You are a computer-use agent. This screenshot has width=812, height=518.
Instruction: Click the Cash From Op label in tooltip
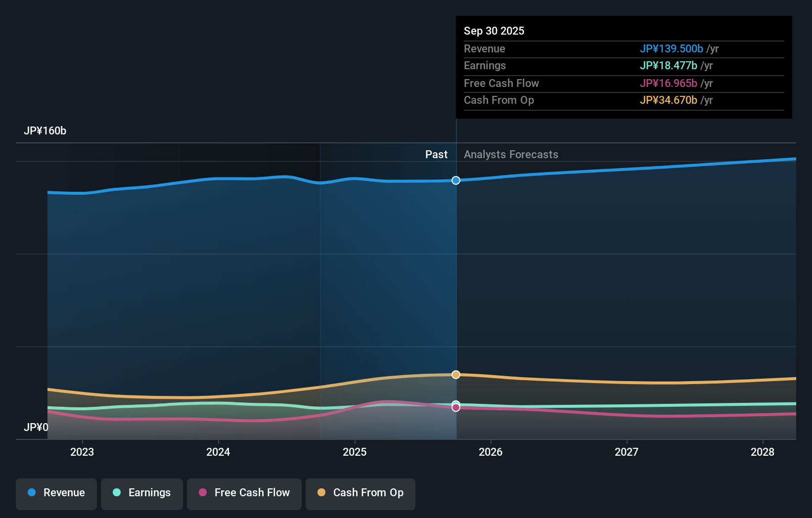tap(499, 100)
